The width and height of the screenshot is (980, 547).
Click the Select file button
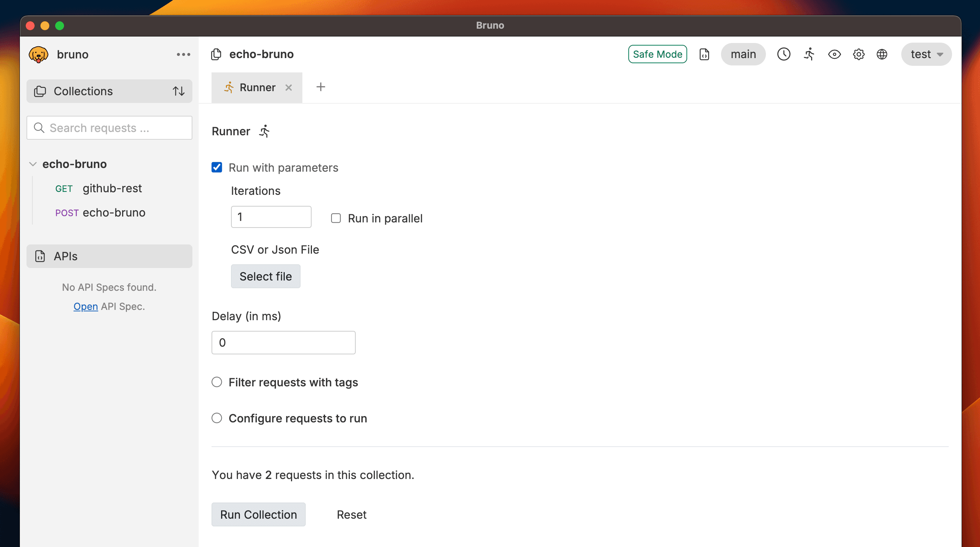(x=266, y=276)
